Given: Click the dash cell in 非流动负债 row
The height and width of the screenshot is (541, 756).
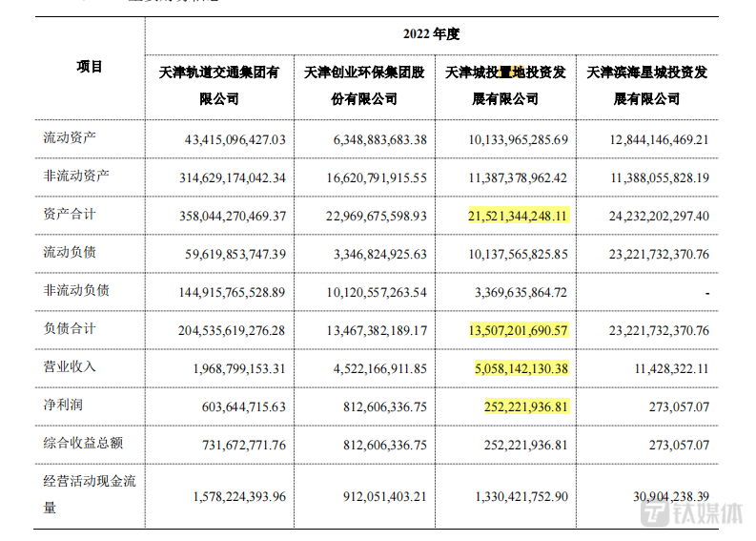Looking at the screenshot, I should point(706,293).
